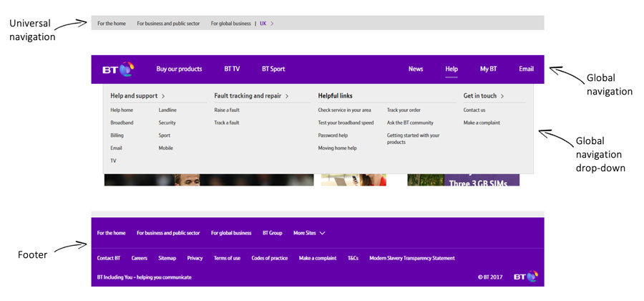This screenshot has height=301, width=644.
Task: Select the Broadband help link
Action: click(122, 123)
